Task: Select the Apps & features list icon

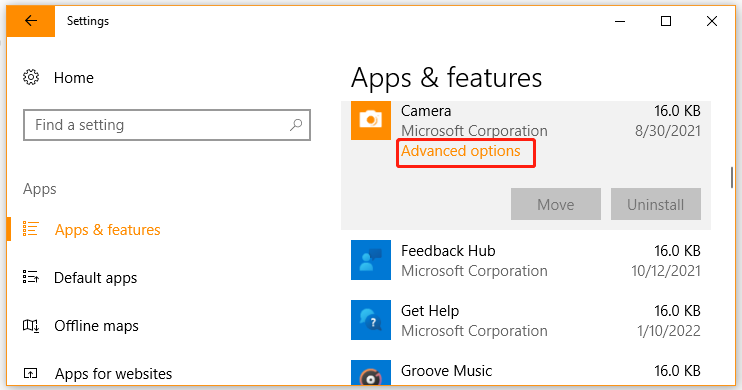Action: click(31, 229)
